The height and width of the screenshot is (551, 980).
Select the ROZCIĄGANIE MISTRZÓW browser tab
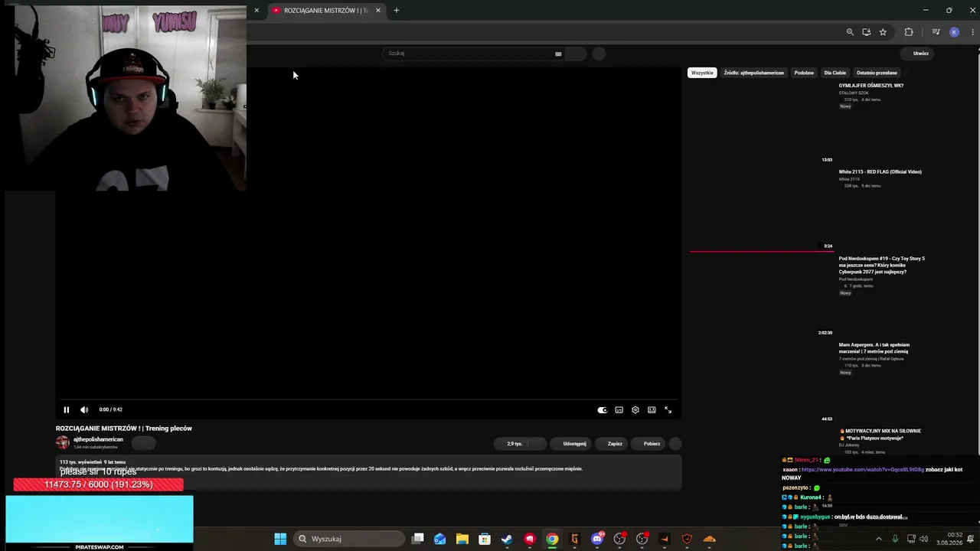(326, 11)
